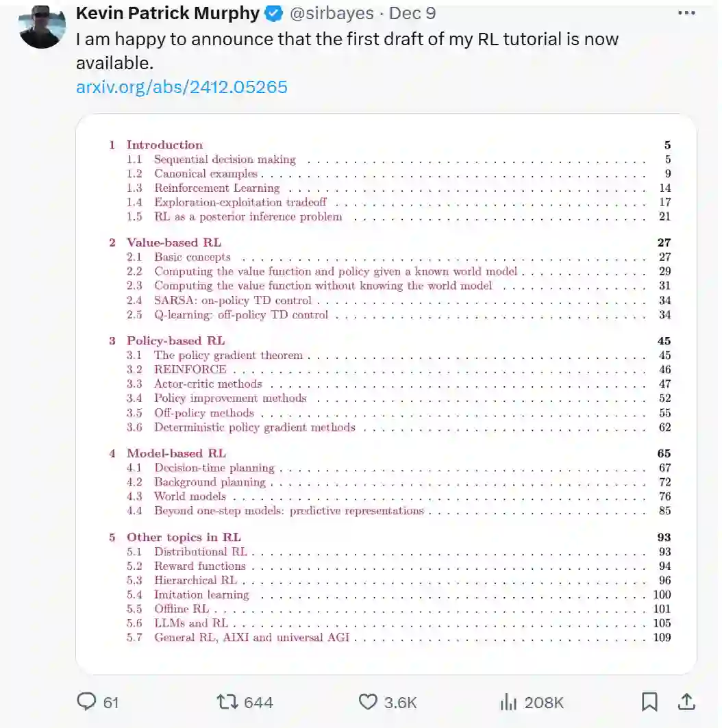The height and width of the screenshot is (728, 722).
Task: Like the tweet with heart icon
Action: (369, 701)
